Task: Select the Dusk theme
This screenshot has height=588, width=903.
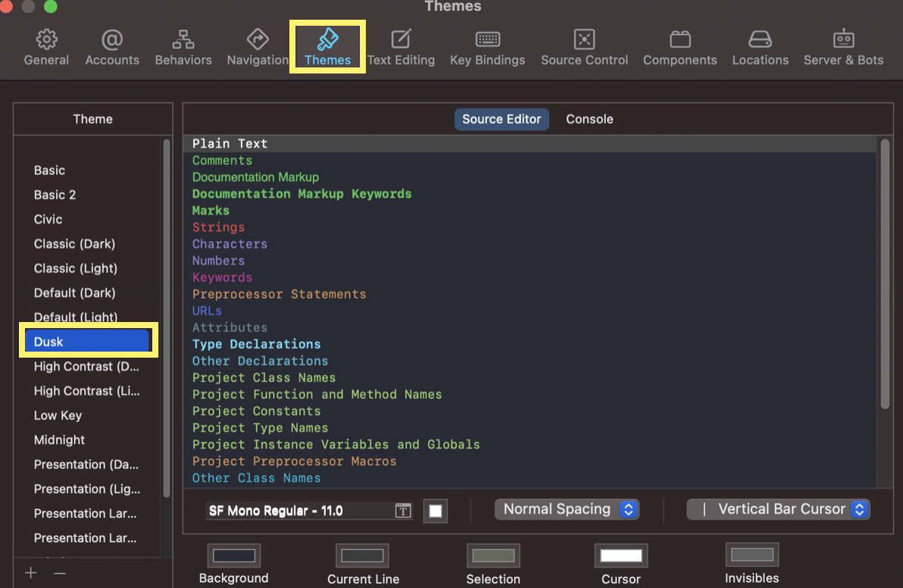Action: pyautogui.click(x=88, y=341)
